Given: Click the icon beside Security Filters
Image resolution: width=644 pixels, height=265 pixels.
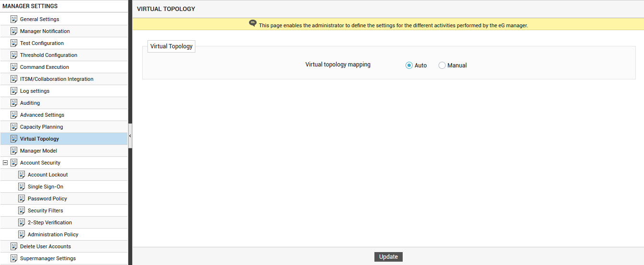Looking at the screenshot, I should click(x=22, y=210).
